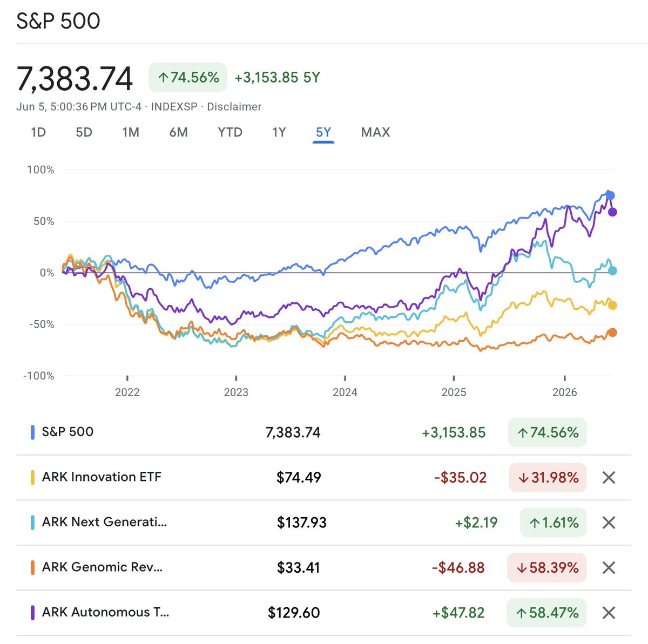Select the 5D time range tab
Viewport: 648px width, 644px height.
click(x=84, y=132)
